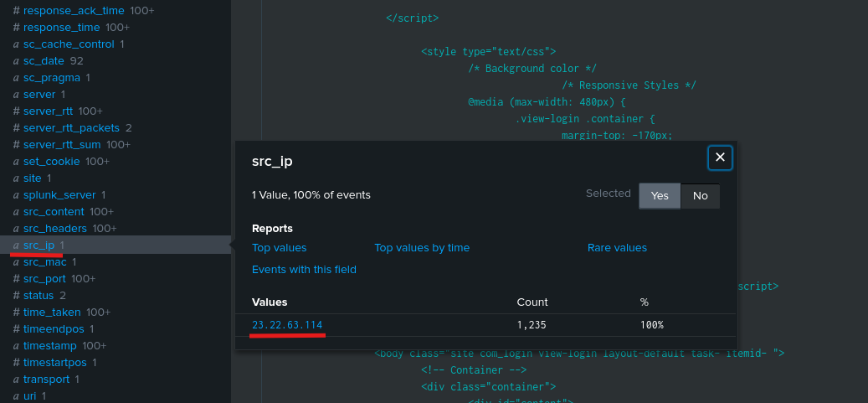
Task: Click the count 1,235 cell
Action: coord(532,325)
